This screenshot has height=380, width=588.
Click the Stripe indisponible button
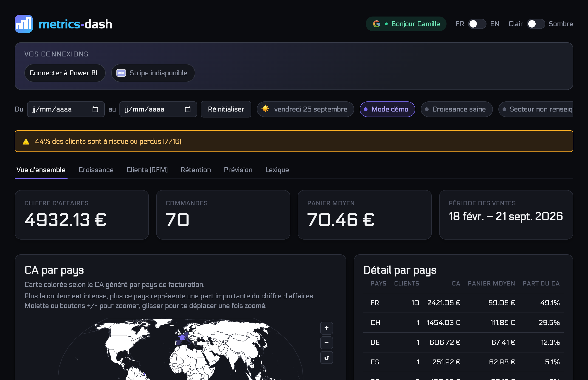click(153, 73)
